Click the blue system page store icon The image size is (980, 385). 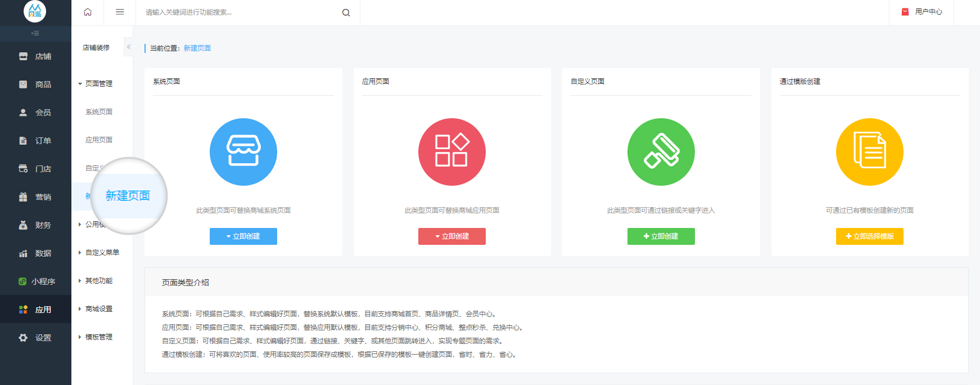(243, 152)
